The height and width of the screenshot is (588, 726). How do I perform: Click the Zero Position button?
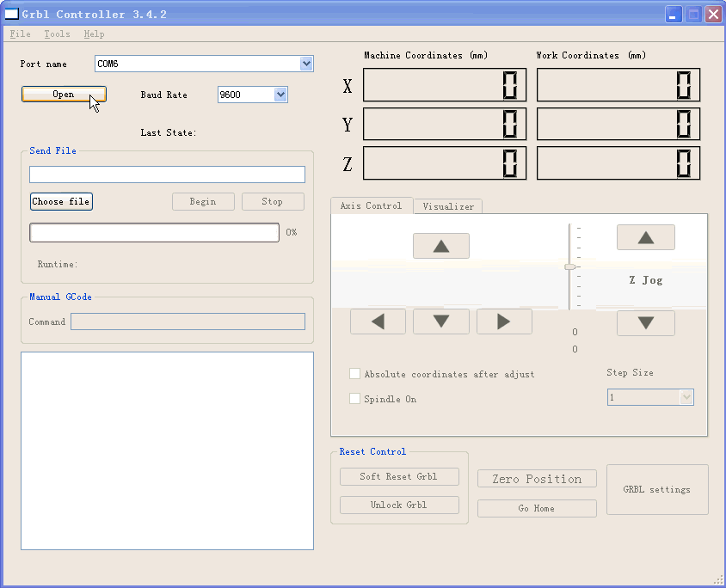click(537, 479)
